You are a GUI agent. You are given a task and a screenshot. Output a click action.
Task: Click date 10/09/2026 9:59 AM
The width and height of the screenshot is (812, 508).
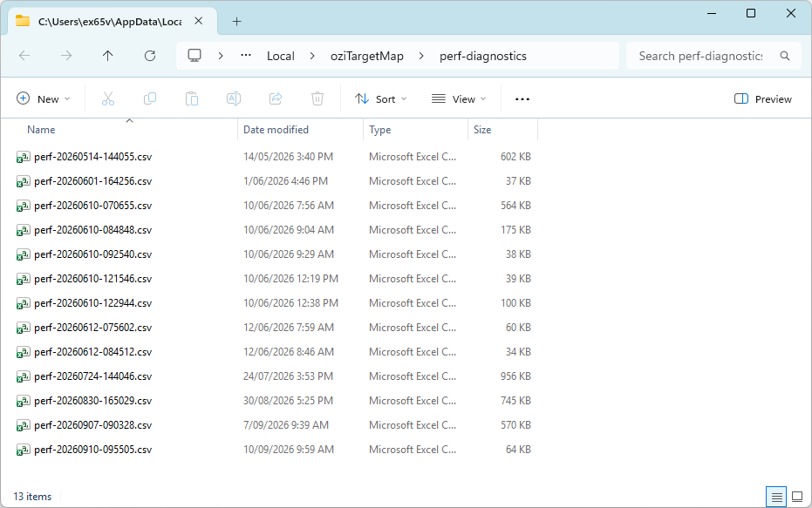click(289, 450)
